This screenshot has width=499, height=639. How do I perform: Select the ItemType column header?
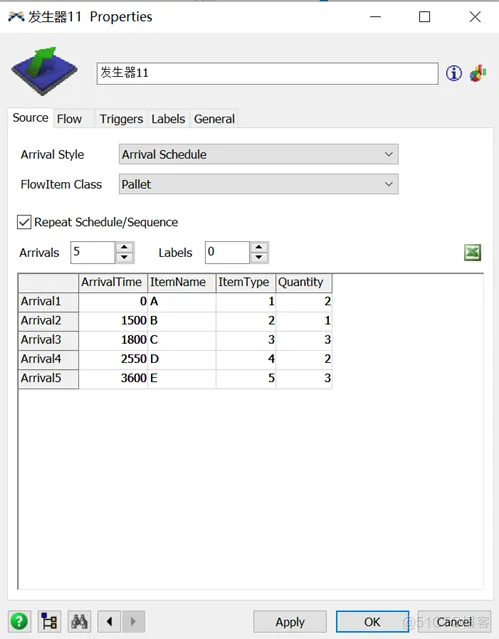click(x=245, y=282)
